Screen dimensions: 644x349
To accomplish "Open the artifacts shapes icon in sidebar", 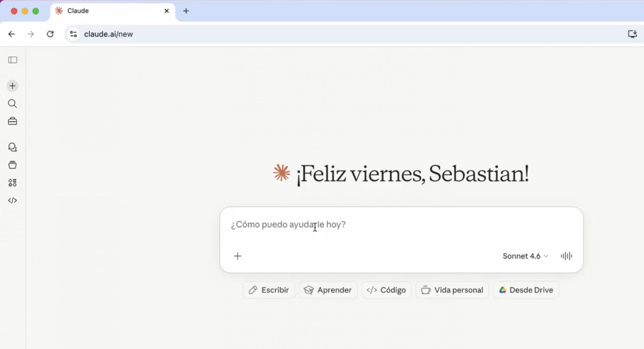I will pyautogui.click(x=12, y=183).
